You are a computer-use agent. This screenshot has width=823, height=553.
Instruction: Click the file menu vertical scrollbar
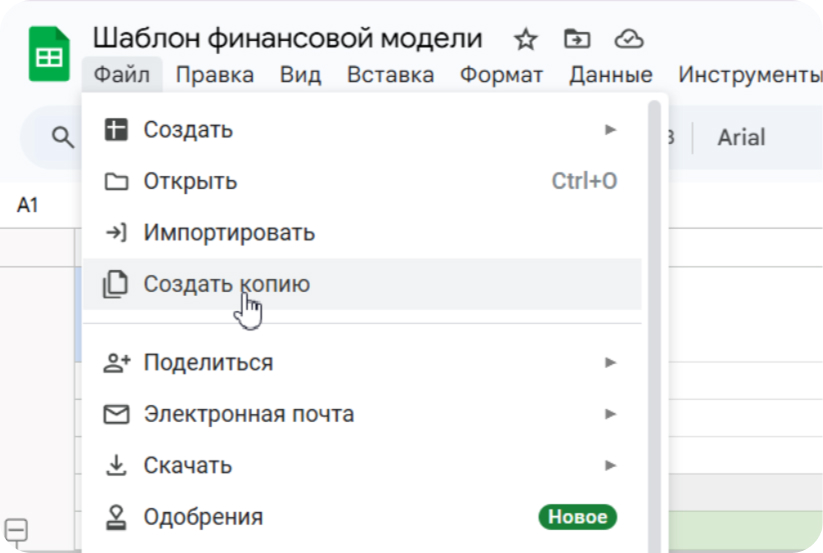tap(654, 300)
